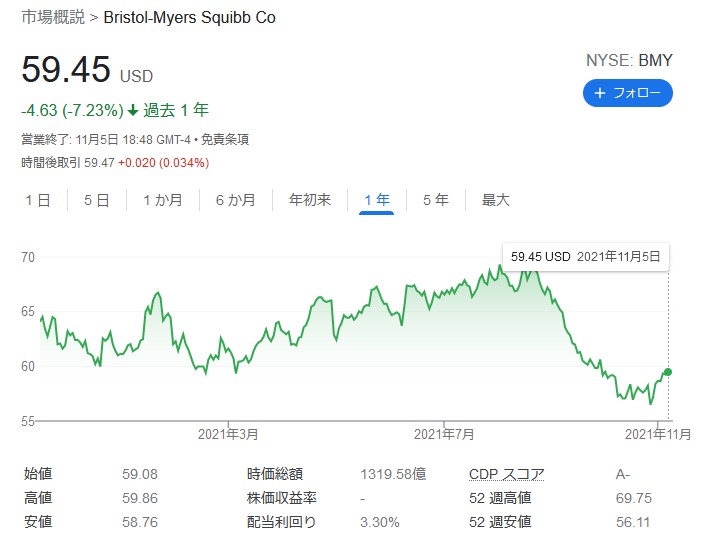Click the 過去 1 年 period text

176,110
